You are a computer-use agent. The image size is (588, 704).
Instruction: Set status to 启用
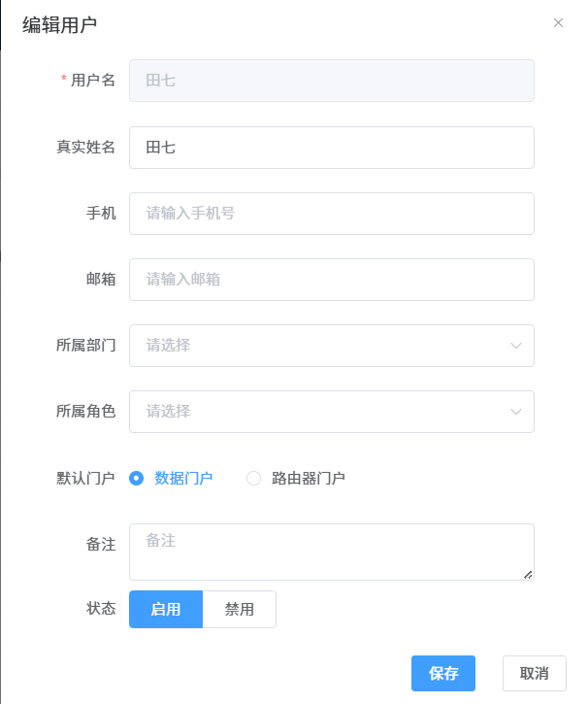click(166, 610)
